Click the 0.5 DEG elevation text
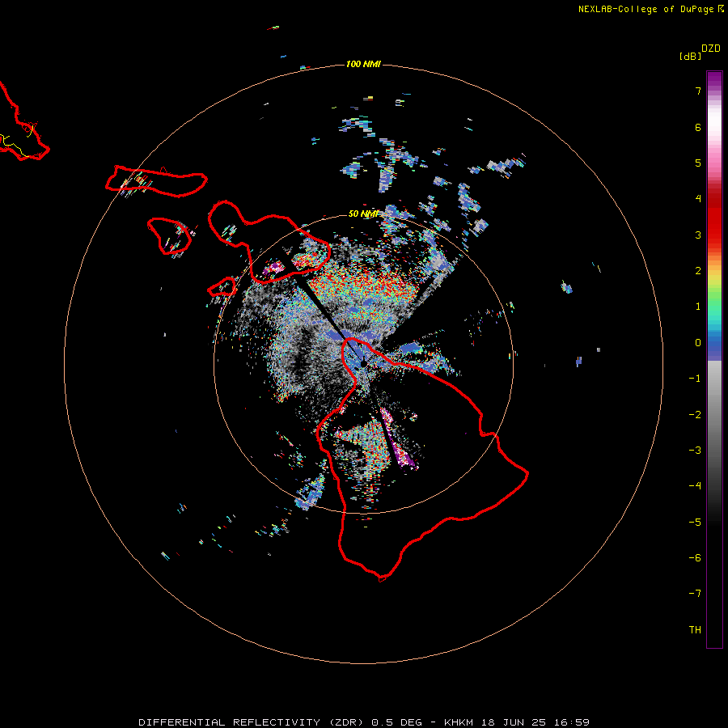The height and width of the screenshot is (728, 728). tap(396, 722)
